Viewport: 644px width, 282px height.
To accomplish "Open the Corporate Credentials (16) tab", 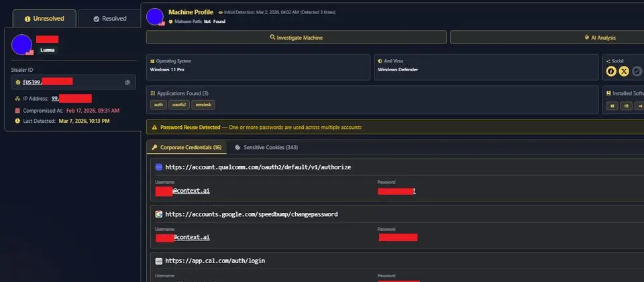I will click(x=186, y=147).
